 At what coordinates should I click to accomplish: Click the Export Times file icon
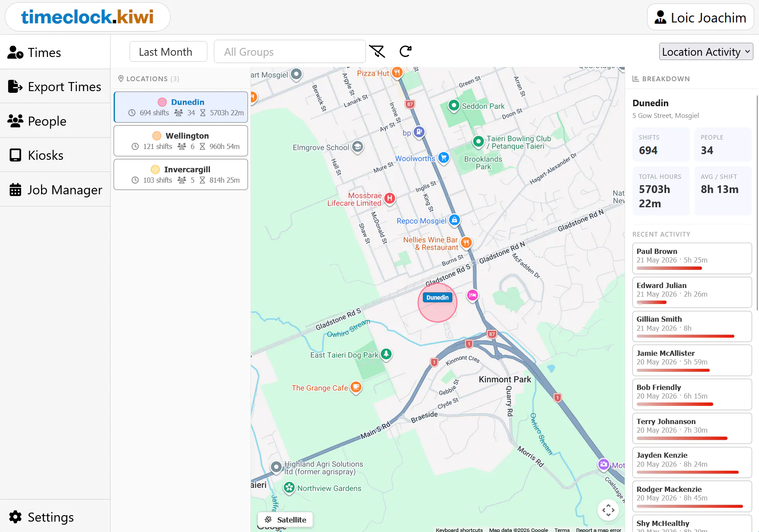(x=16, y=86)
